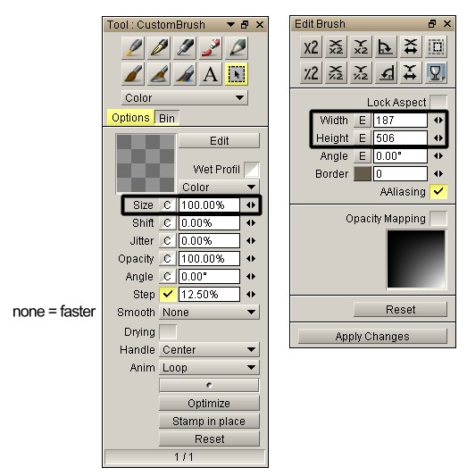Click the double width x2 icon

(336, 47)
